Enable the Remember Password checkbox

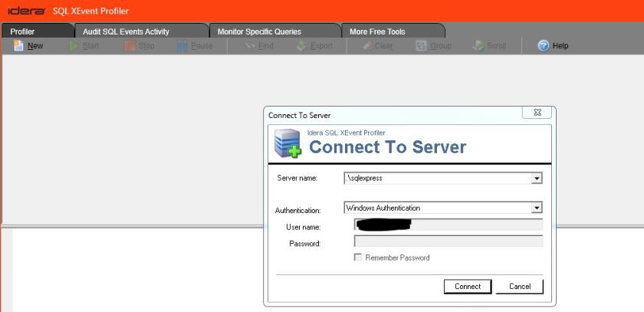pyautogui.click(x=358, y=258)
